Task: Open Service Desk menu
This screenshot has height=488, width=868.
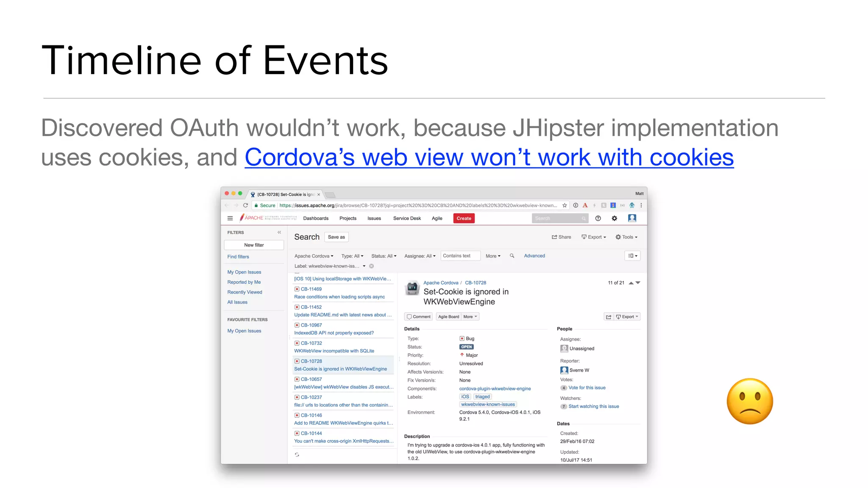Action: (407, 219)
